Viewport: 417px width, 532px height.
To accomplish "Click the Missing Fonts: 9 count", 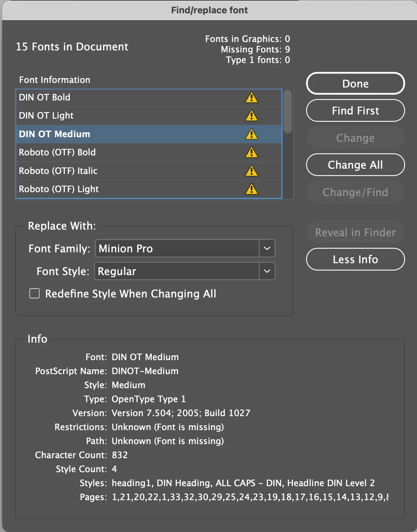I will [255, 49].
